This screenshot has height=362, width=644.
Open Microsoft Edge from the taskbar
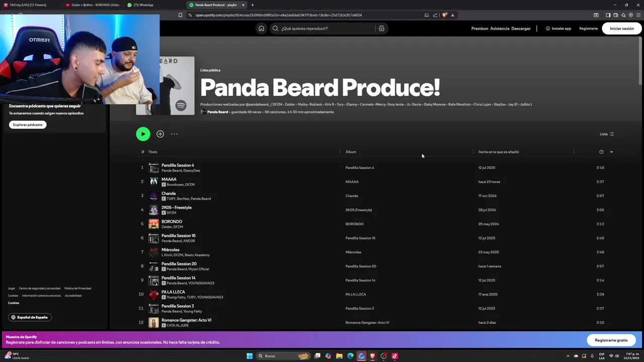350,356
